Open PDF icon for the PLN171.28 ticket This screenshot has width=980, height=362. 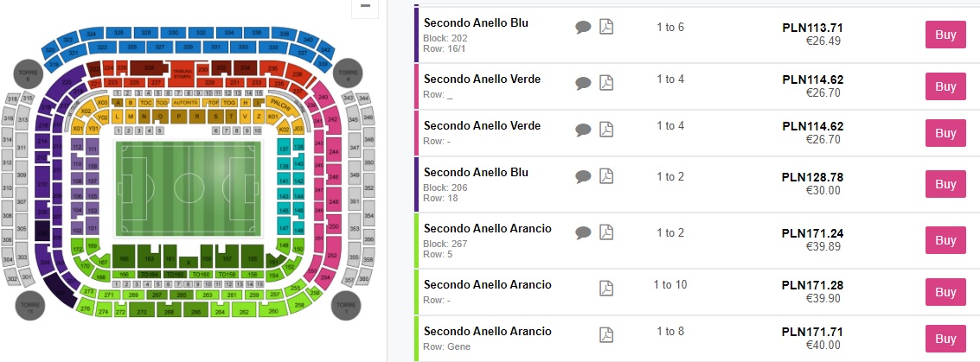point(607,286)
